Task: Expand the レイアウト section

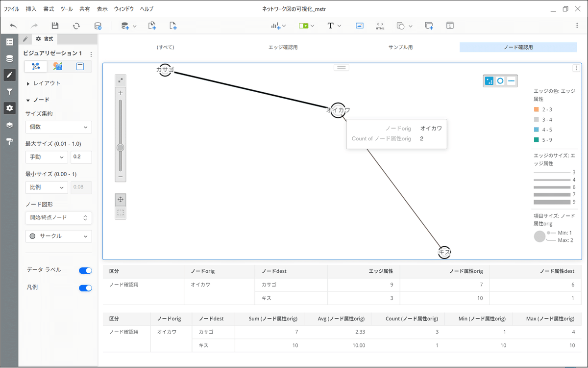Action: 44,83
